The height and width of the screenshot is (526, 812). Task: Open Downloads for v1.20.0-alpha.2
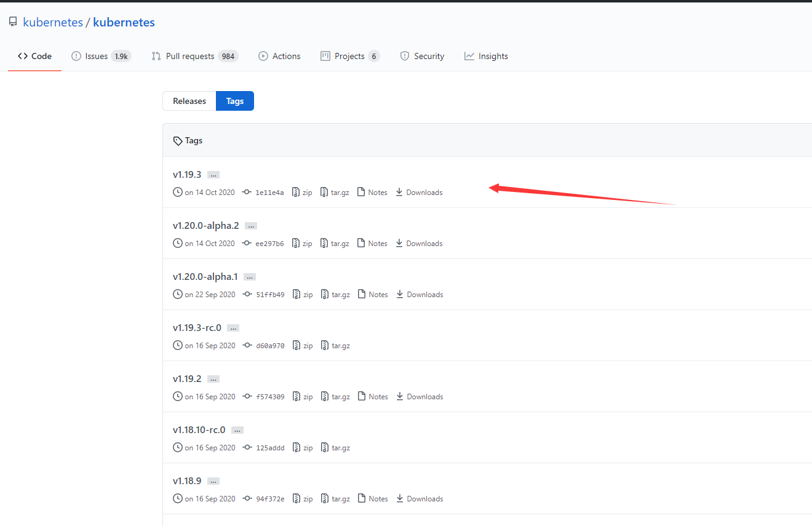tap(419, 244)
